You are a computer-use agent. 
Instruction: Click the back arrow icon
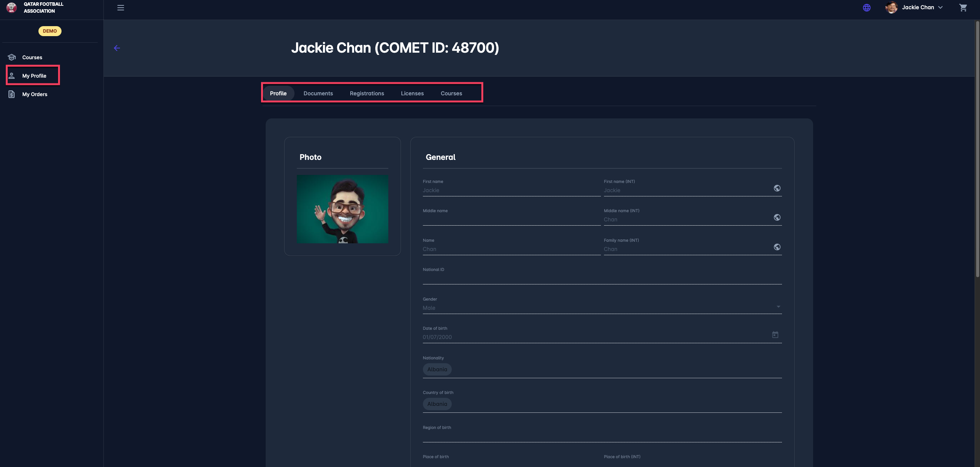117,48
